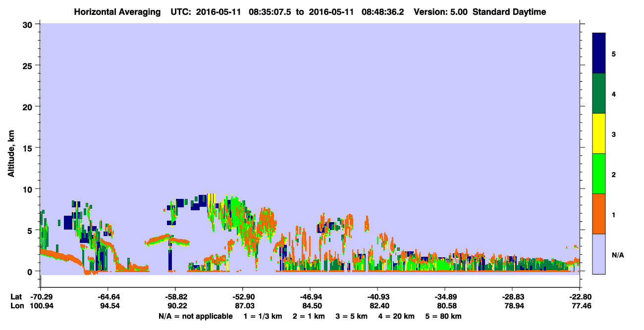
Task: Click the colorbar label '5'
Action: pos(614,54)
